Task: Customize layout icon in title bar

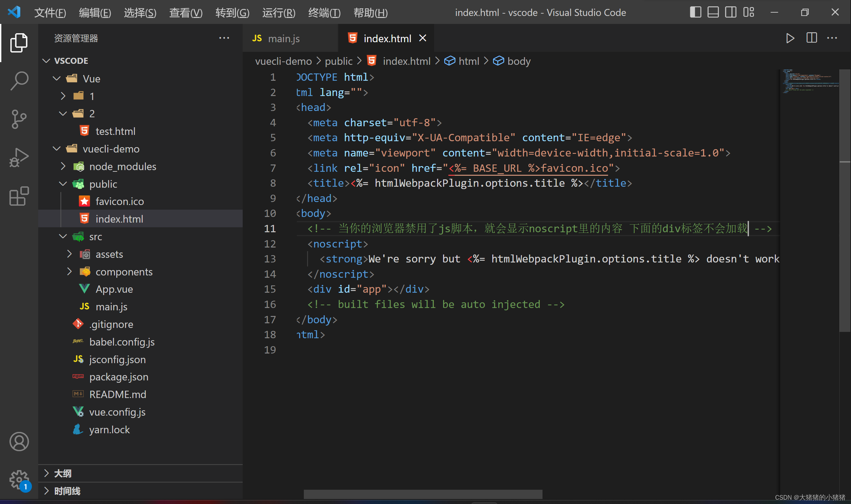Action: (748, 12)
